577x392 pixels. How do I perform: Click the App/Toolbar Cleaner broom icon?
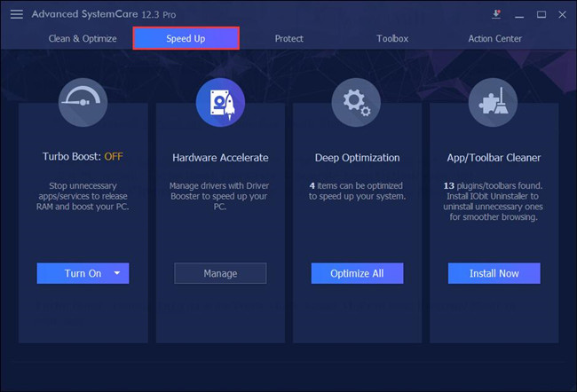[493, 102]
